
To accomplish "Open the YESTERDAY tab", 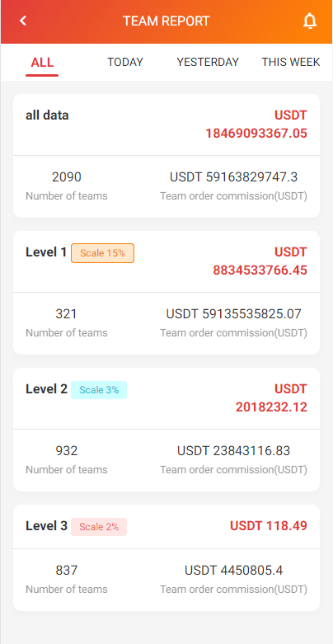I will tap(208, 62).
